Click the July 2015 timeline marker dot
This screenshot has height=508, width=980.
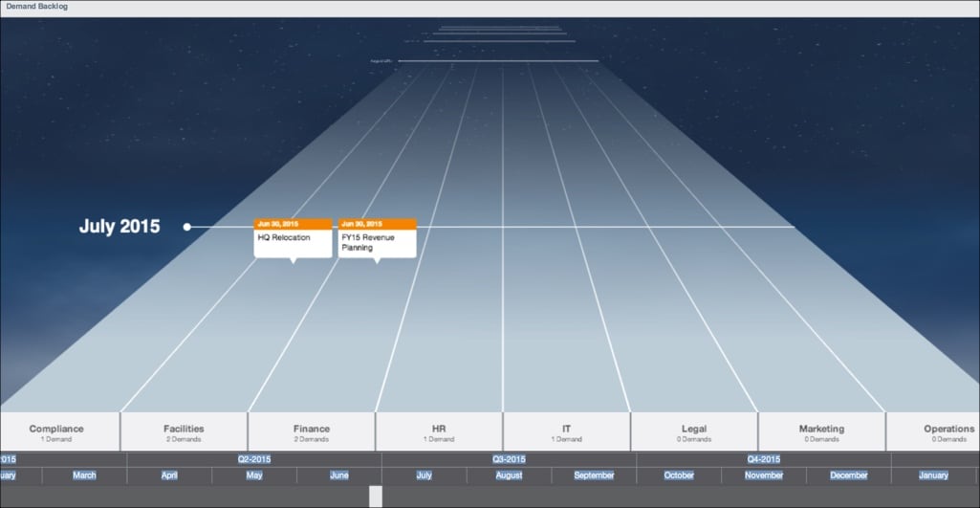click(x=186, y=227)
